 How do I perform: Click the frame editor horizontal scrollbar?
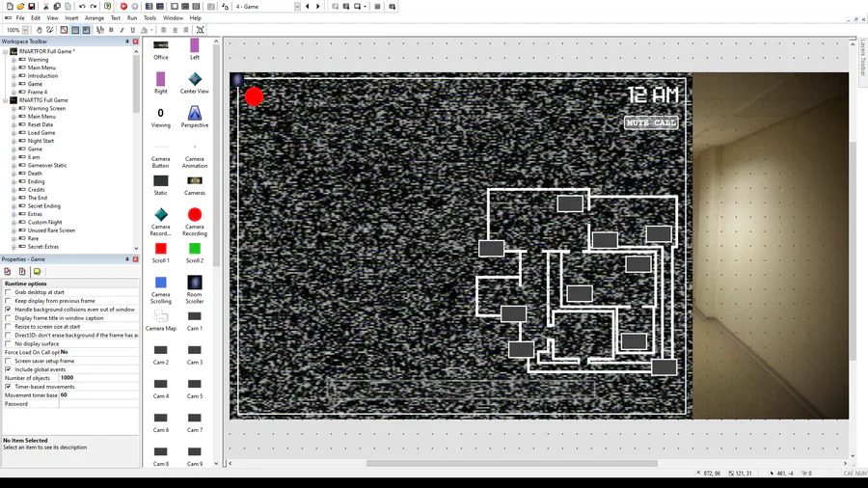coord(511,464)
